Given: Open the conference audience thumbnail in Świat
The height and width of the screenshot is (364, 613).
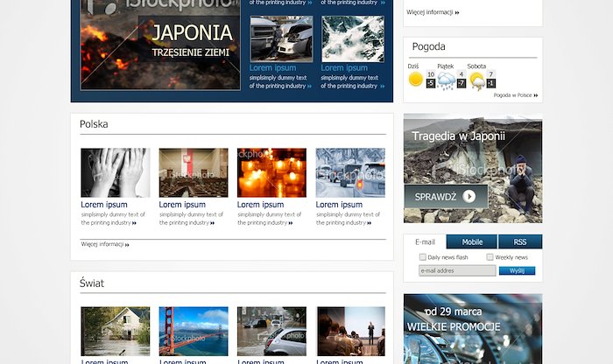Looking at the screenshot, I should 351,332.
